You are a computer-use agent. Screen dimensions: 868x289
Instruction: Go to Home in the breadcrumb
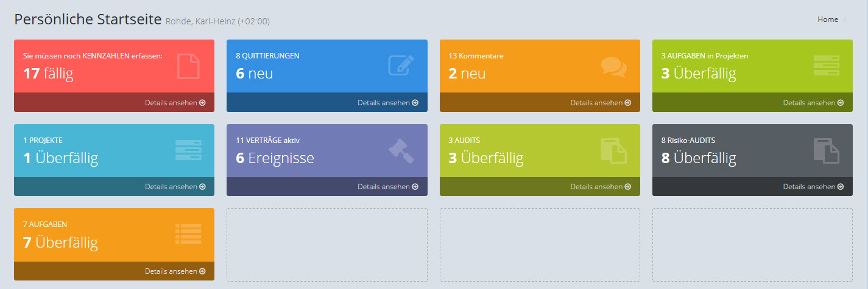[827, 19]
